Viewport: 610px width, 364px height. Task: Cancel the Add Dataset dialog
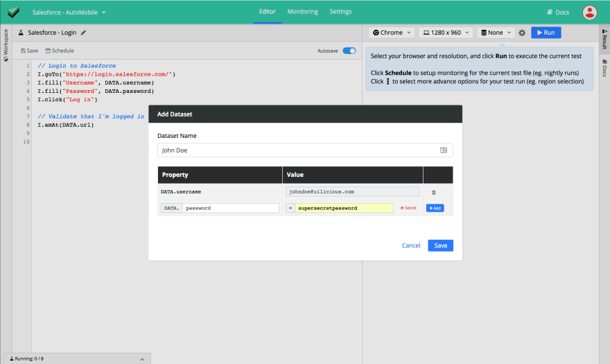tap(411, 245)
